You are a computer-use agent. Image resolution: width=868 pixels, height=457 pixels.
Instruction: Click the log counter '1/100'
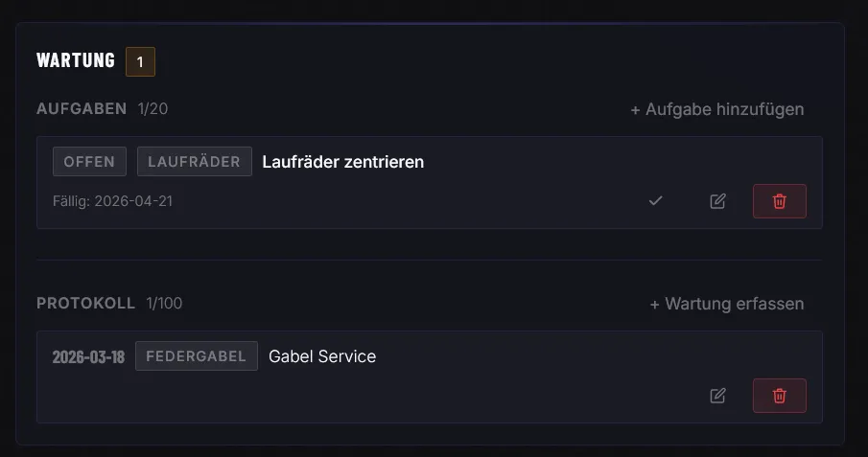[164, 304]
